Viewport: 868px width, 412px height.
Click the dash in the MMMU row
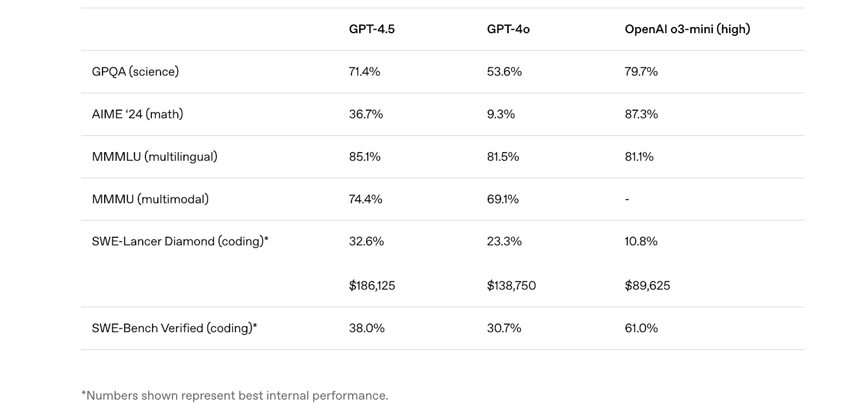[627, 199]
